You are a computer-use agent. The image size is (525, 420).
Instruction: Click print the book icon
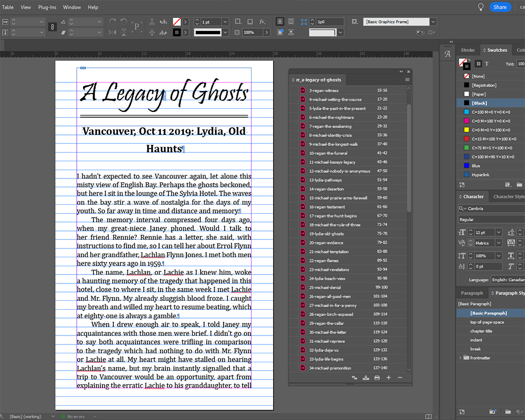(x=377, y=378)
